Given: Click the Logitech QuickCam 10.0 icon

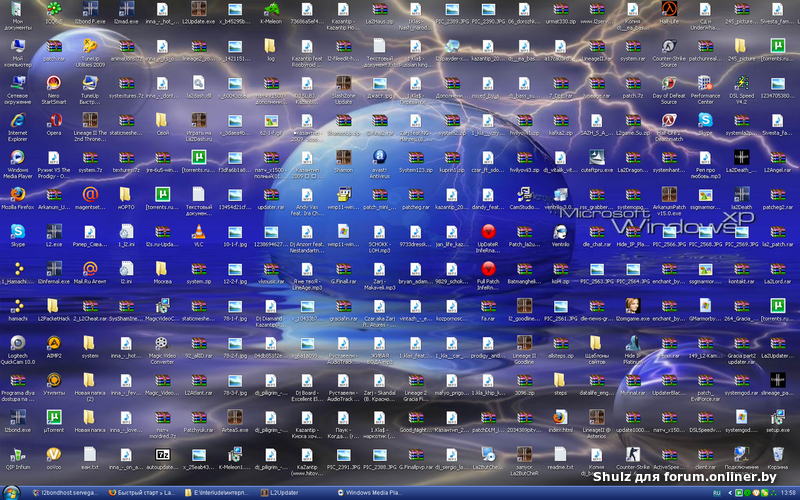Looking at the screenshot, I should [x=18, y=343].
